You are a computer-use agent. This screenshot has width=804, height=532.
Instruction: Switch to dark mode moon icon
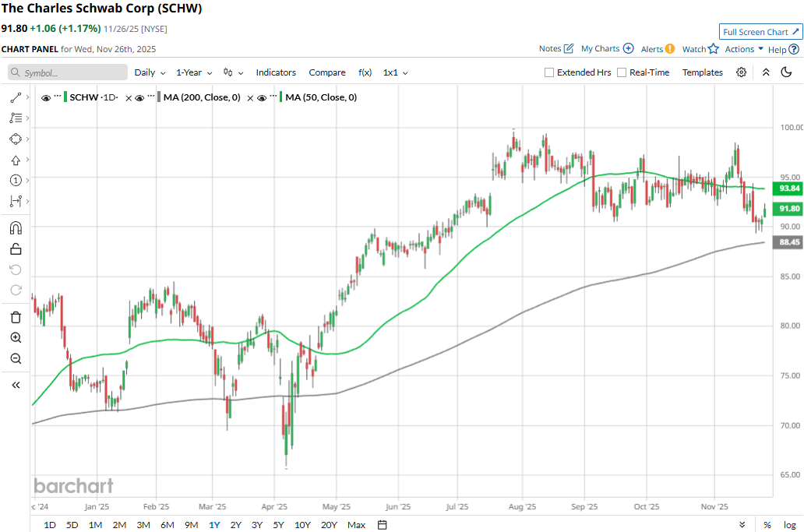[786, 72]
